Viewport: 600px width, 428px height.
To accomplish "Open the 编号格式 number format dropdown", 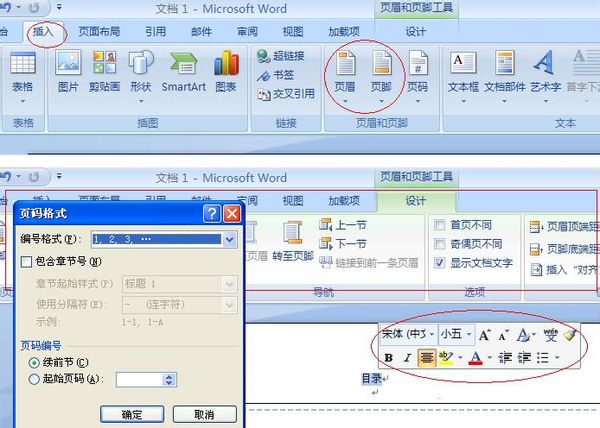I will [230, 239].
